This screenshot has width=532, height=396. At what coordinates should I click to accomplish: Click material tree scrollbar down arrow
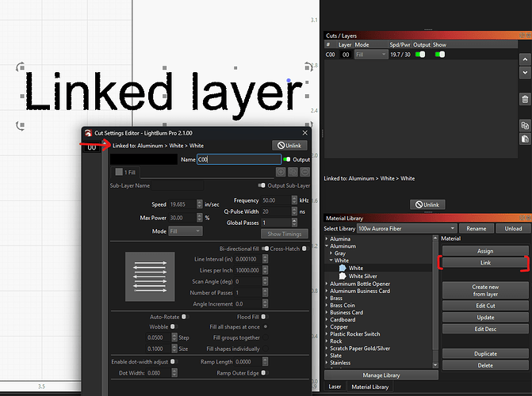tap(435, 365)
